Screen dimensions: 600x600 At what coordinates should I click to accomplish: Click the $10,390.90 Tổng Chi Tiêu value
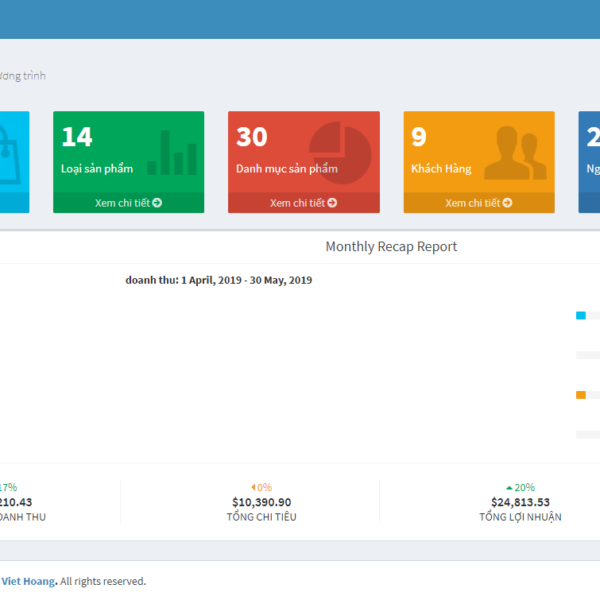262,502
